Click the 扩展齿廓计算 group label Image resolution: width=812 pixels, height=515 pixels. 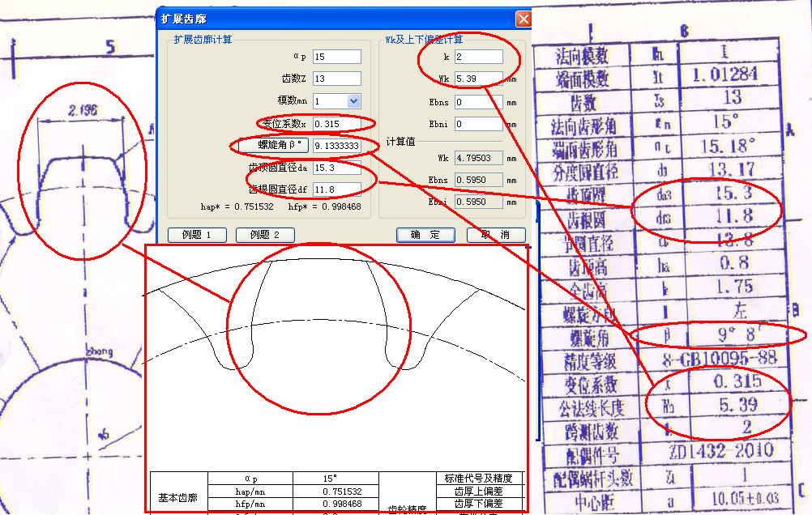203,40
